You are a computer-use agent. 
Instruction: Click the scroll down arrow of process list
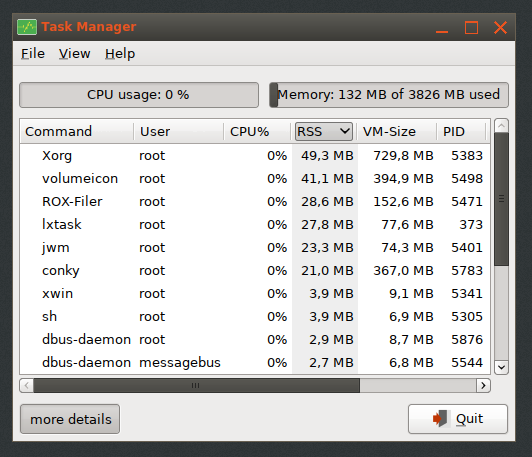click(501, 367)
